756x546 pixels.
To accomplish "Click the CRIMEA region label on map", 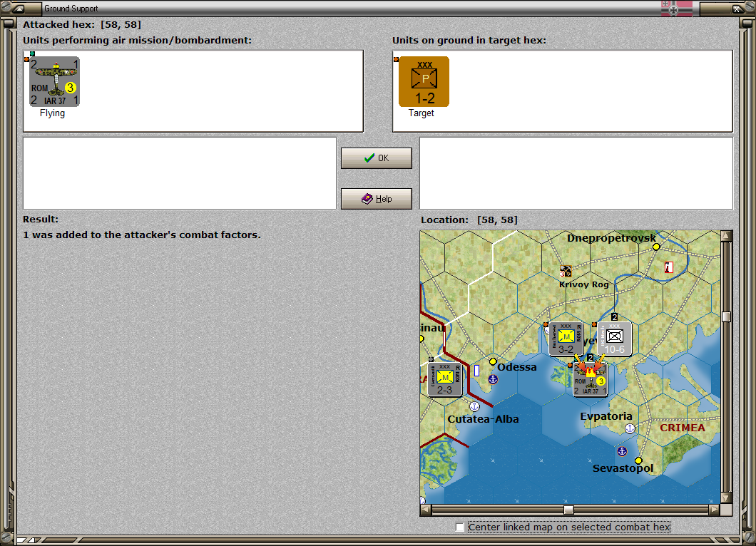I will 683,428.
